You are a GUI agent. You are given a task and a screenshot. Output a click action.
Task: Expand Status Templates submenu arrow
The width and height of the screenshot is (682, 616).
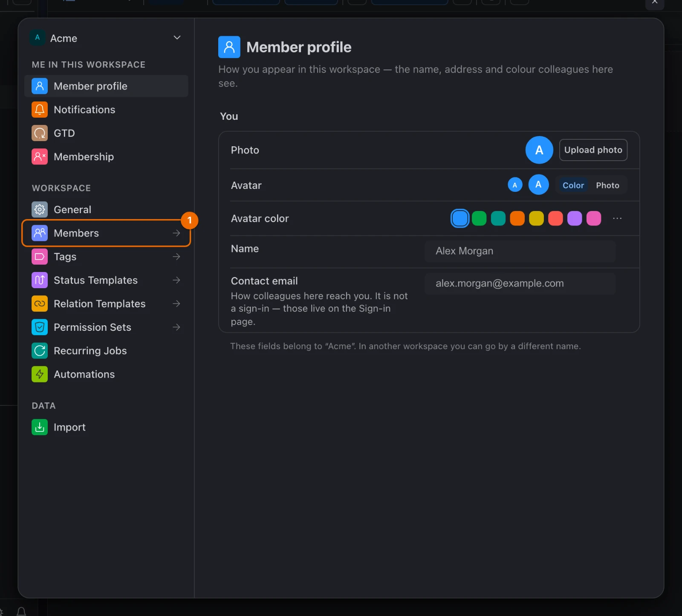(x=176, y=280)
